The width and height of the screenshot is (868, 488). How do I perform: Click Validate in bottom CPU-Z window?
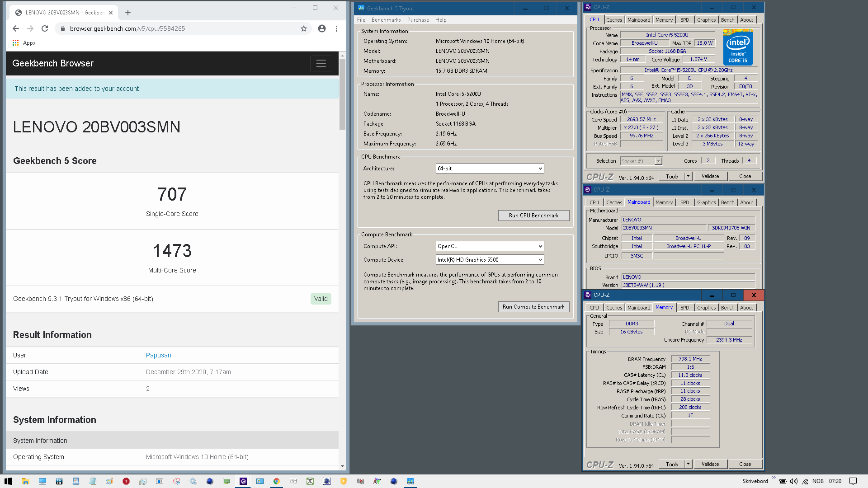tap(710, 464)
